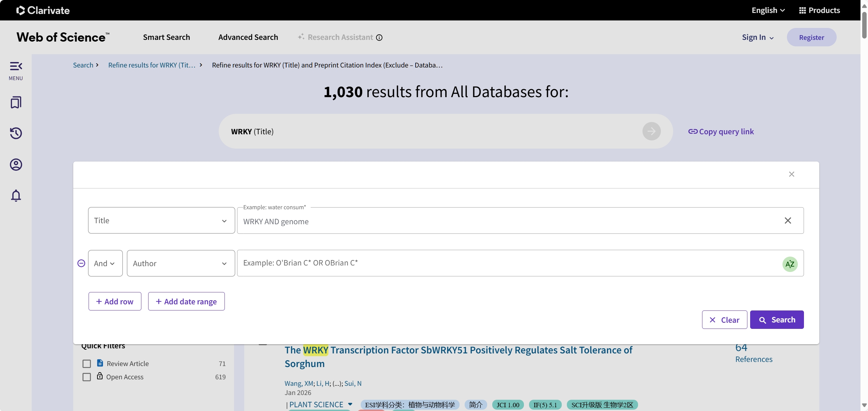Viewport: 868px width, 411px height.
Task: Click the PLANT SCIENCE category link
Action: 316,405
